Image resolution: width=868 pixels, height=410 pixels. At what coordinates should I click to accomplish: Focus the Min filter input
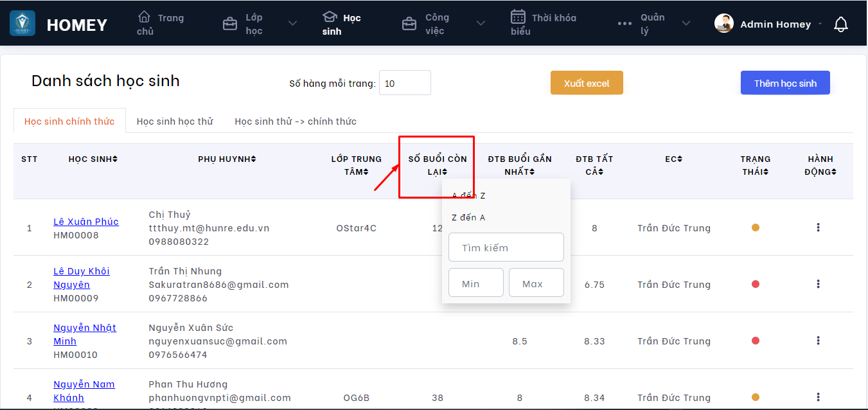475,283
